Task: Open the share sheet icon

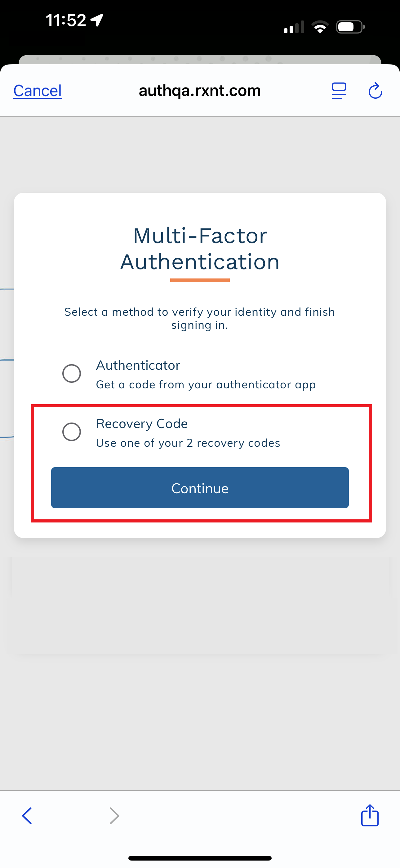Action: [x=370, y=816]
